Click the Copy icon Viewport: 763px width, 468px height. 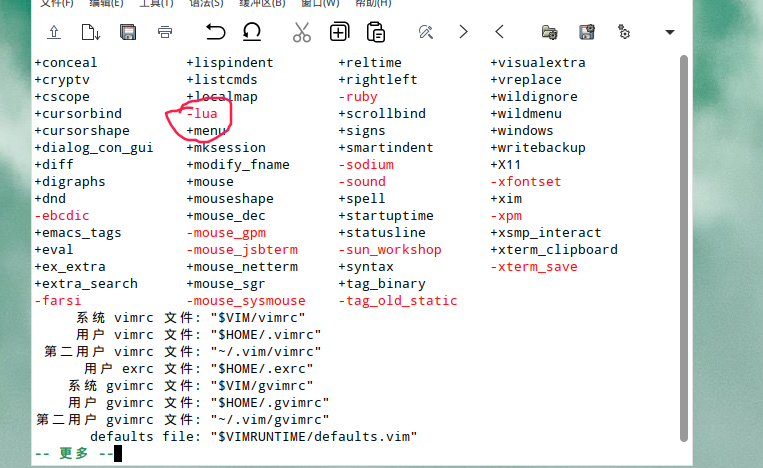point(339,32)
